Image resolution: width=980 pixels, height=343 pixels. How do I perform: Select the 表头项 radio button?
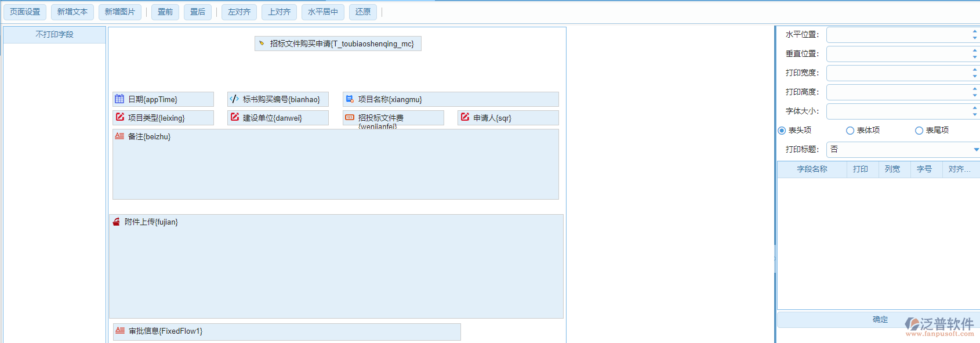point(782,131)
